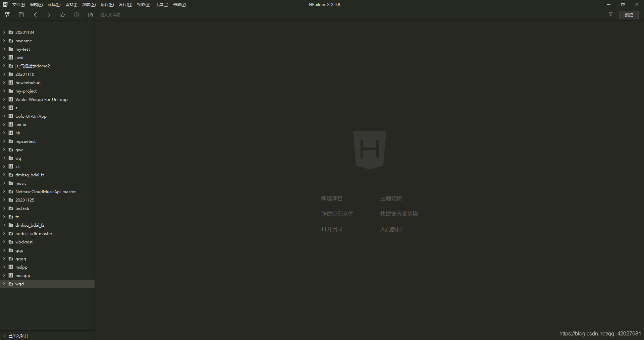Click the 快捷键方案切换 link

coord(399,214)
